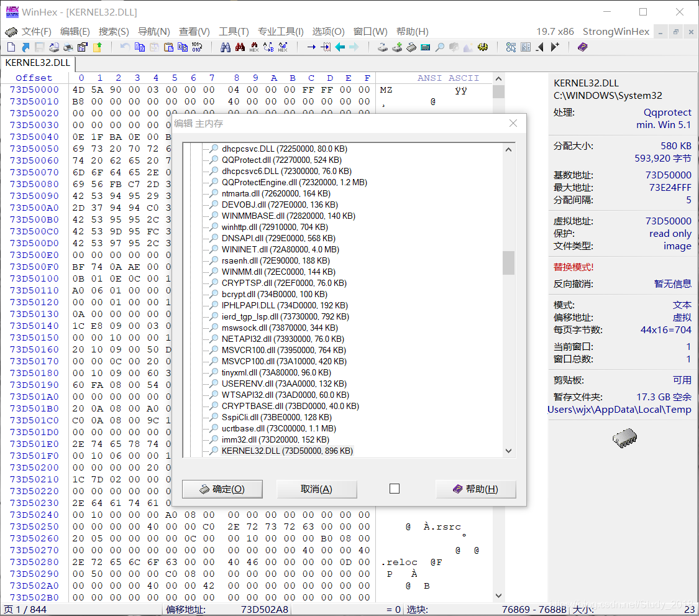Screen dimensions: 699x616
Task: Click the hex view scroll-down arrow
Action: 498,595
